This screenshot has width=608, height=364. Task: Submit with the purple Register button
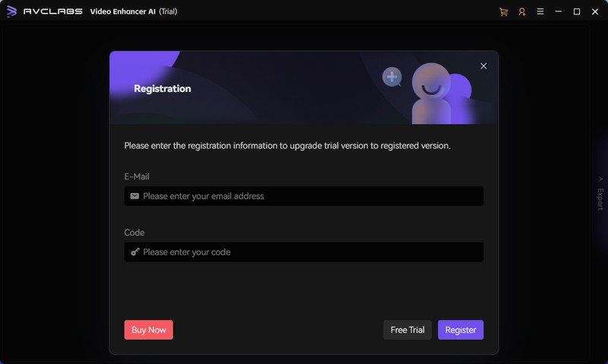coord(461,330)
